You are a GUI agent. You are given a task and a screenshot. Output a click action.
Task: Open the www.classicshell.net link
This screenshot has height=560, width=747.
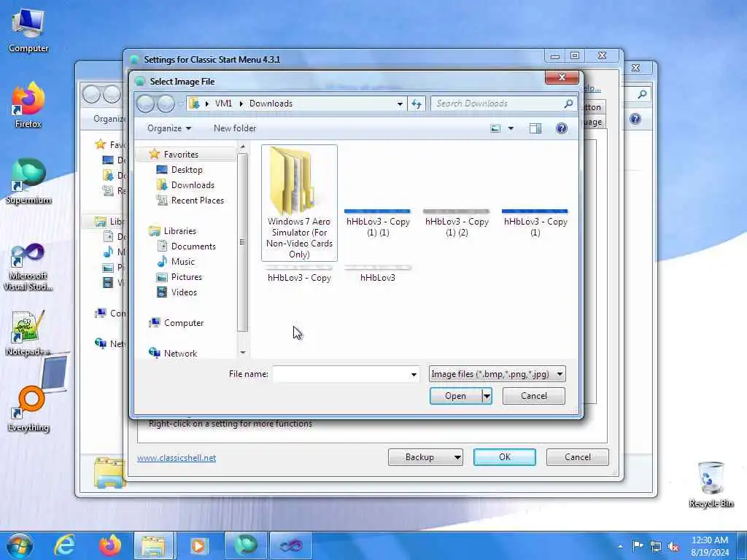tap(177, 458)
